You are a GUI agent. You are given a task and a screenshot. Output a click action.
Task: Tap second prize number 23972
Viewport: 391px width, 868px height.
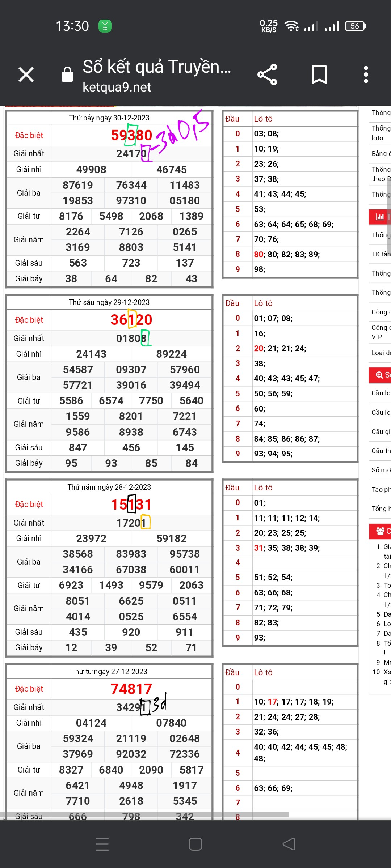point(91,539)
